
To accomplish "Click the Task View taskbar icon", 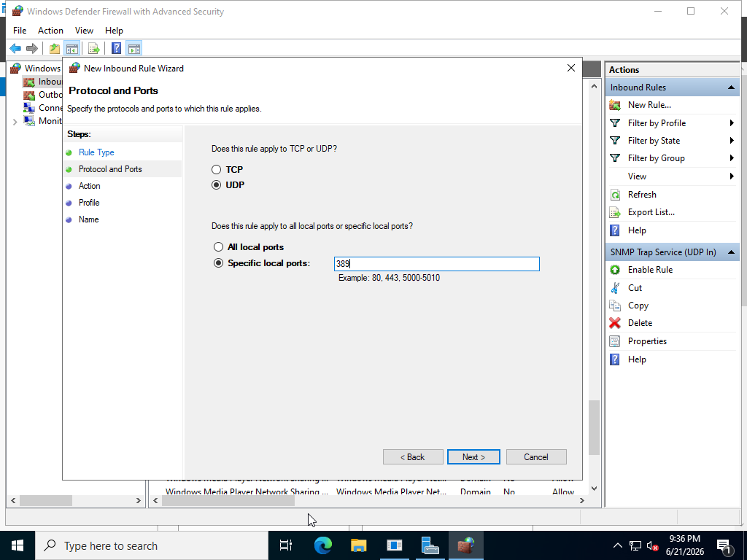I will pyautogui.click(x=286, y=545).
